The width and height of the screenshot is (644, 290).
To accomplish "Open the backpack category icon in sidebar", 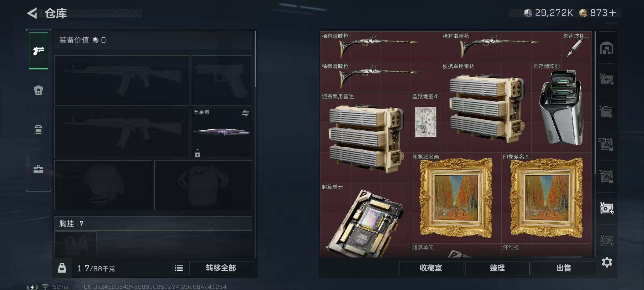I will (x=38, y=90).
